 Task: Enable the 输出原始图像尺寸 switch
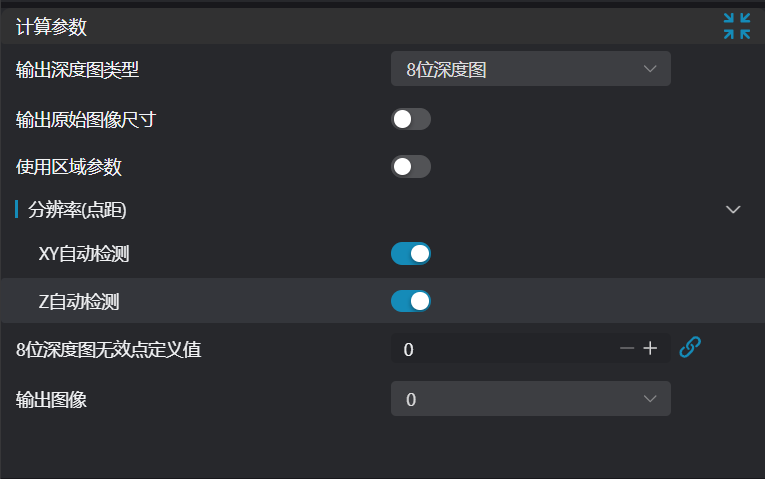coord(411,119)
